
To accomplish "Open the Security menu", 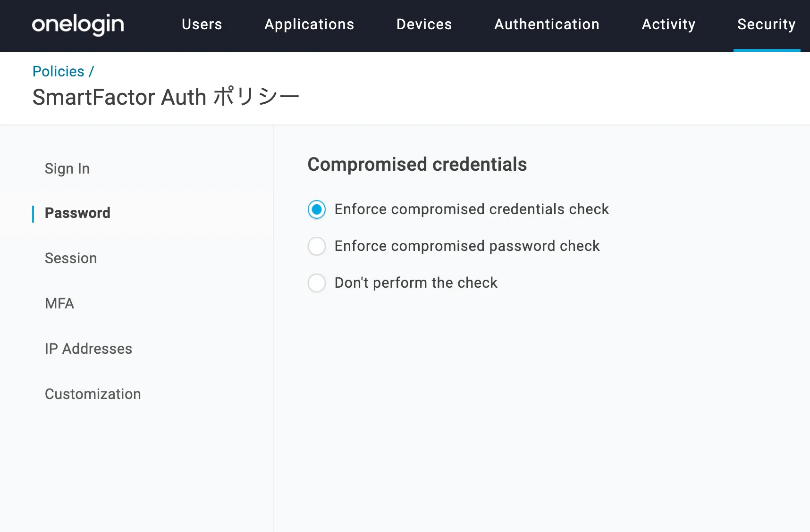I will 766,25.
